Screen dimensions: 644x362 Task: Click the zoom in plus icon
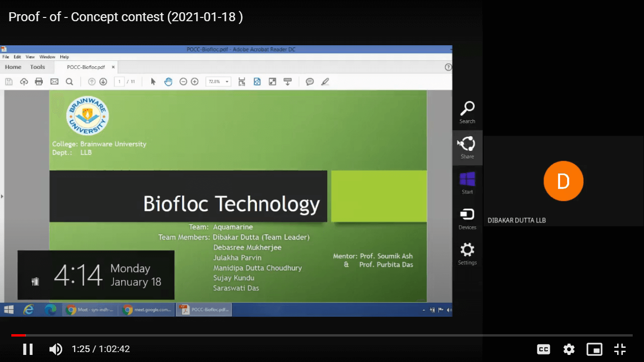point(195,82)
